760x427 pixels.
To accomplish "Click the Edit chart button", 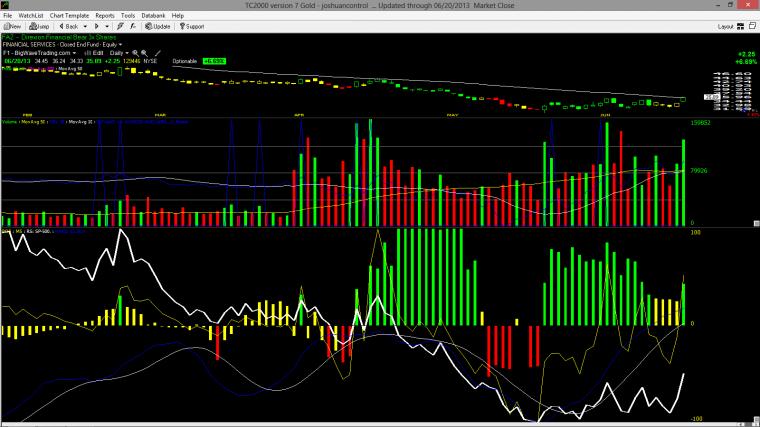I will pos(94,53).
